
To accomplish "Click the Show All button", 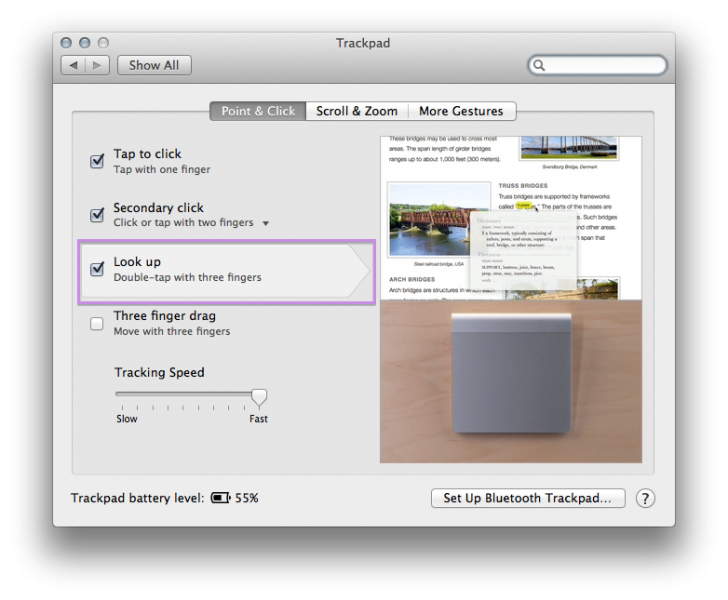I will tap(154, 65).
